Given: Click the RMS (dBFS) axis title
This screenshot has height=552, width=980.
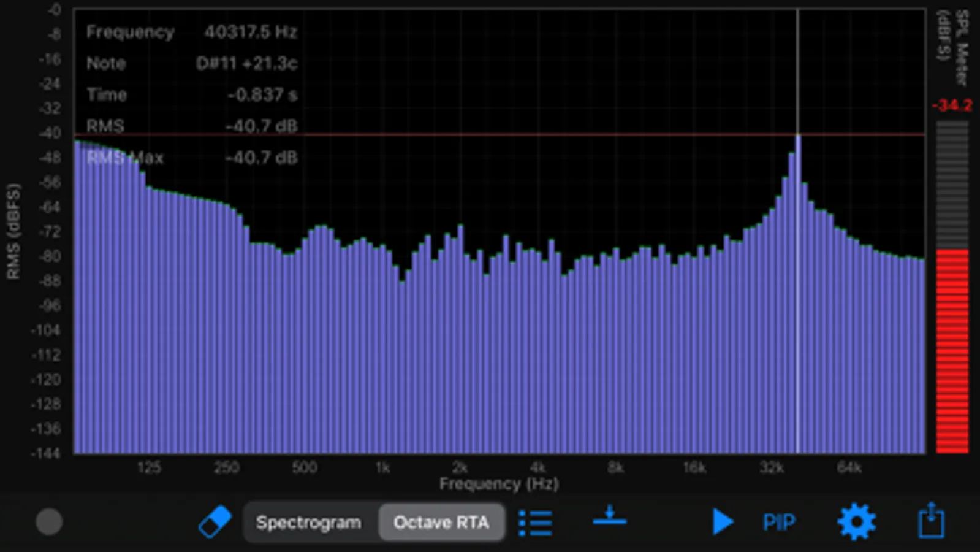Looking at the screenshot, I should point(13,231).
